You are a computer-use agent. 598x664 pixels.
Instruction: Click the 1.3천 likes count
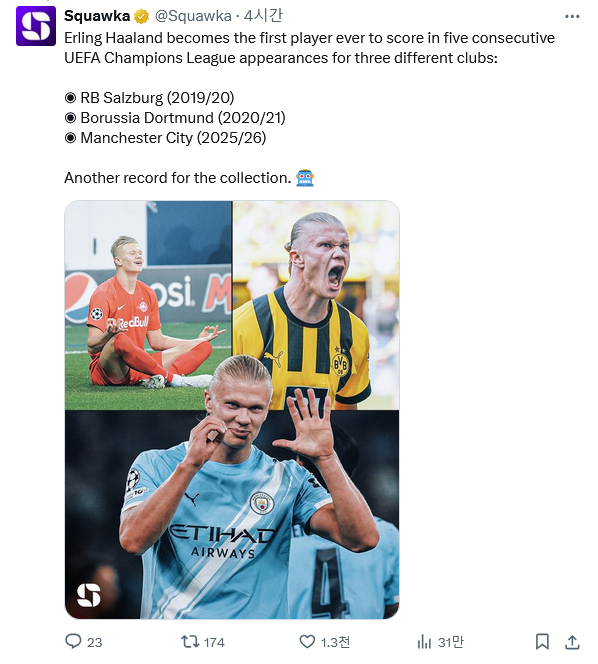tap(335, 642)
